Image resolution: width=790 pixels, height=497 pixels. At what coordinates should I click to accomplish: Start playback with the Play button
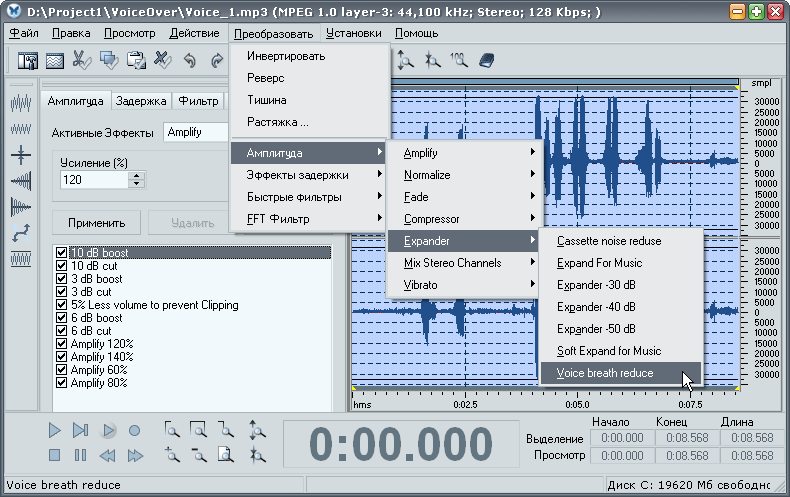pyautogui.click(x=54, y=430)
